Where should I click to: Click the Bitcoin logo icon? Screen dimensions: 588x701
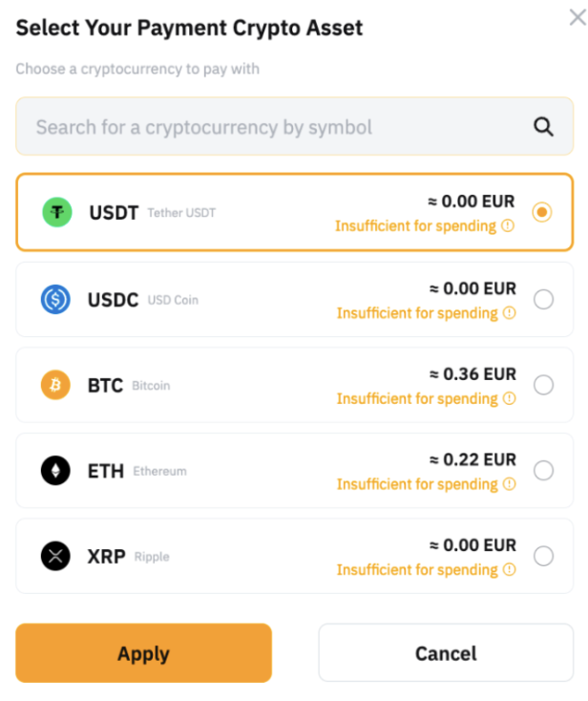point(56,385)
